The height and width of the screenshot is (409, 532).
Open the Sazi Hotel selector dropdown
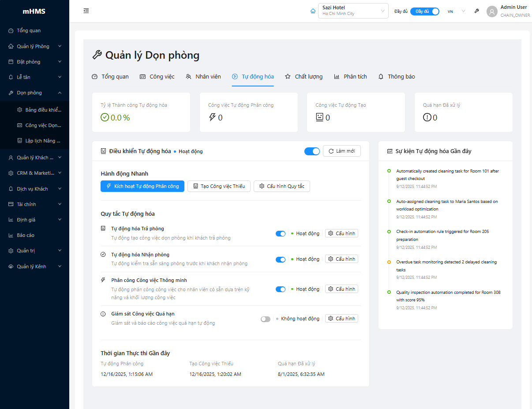pyautogui.click(x=353, y=11)
